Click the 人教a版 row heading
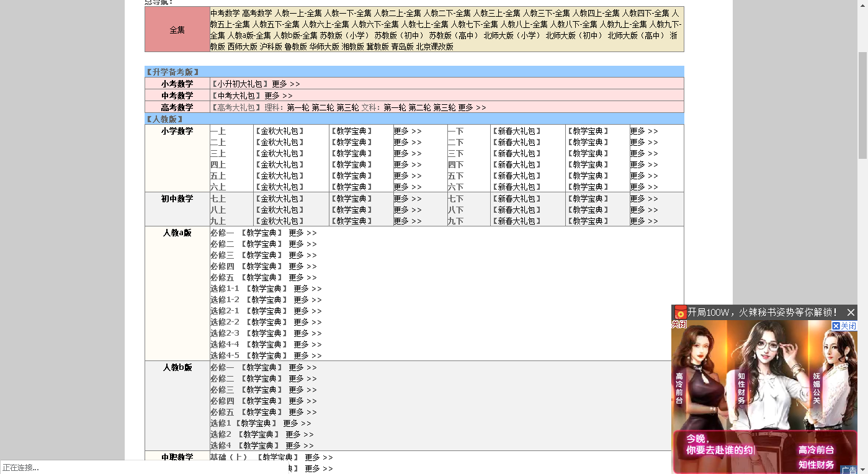 177,233
